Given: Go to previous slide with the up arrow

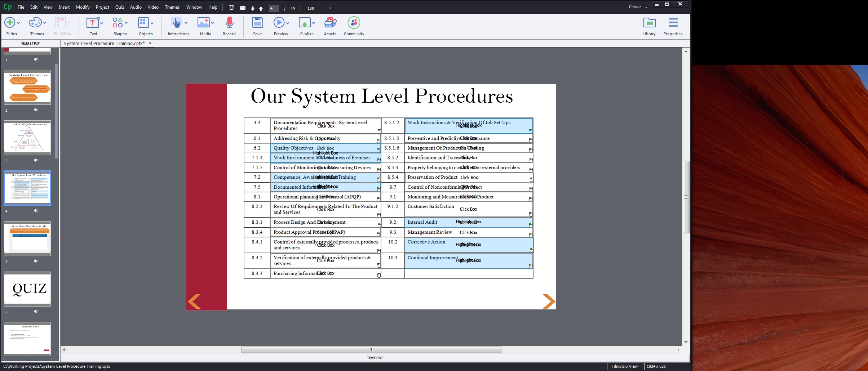Looking at the screenshot, I should tap(261, 8).
